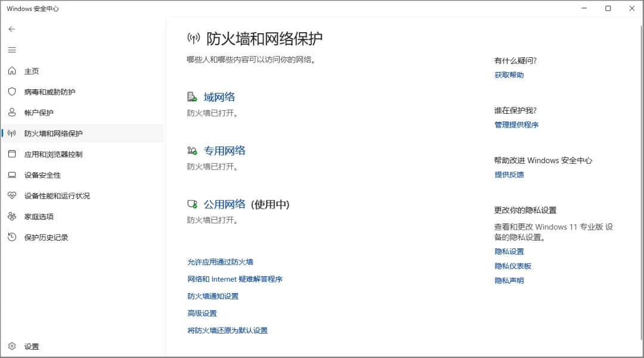This screenshot has height=358, width=644.
Task: Click the text 哪些人和哪些内容可以访问你的网络。
Action: [x=252, y=60]
